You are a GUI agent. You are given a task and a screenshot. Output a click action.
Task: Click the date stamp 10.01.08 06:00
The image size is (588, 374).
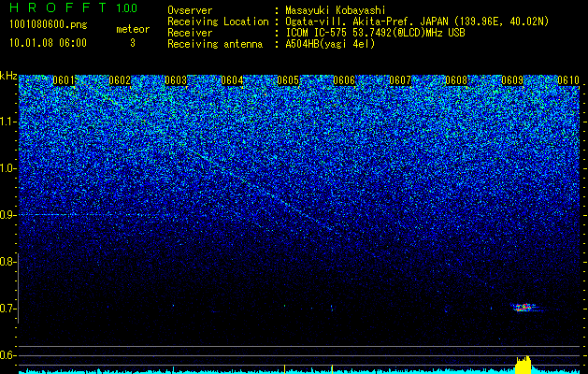[x=48, y=43]
